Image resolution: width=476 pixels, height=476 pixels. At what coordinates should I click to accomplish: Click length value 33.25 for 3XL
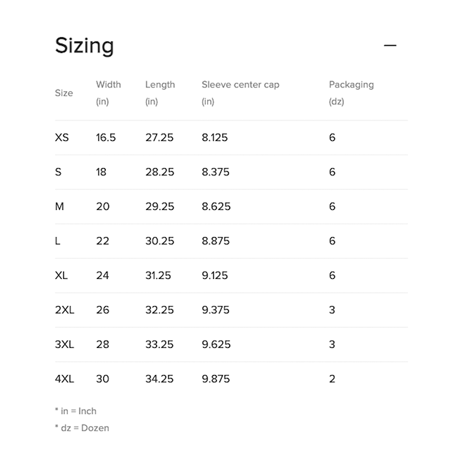[x=159, y=345]
